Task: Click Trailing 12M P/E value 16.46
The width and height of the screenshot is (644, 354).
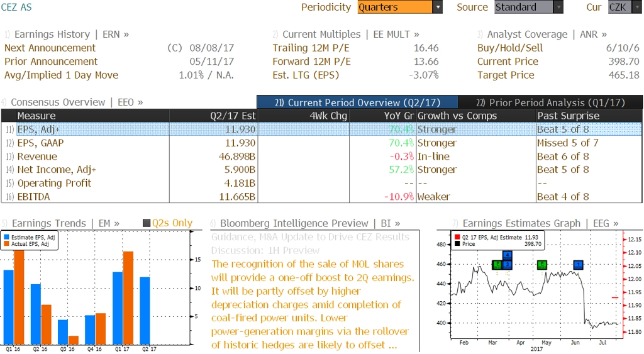Action: pyautogui.click(x=426, y=48)
